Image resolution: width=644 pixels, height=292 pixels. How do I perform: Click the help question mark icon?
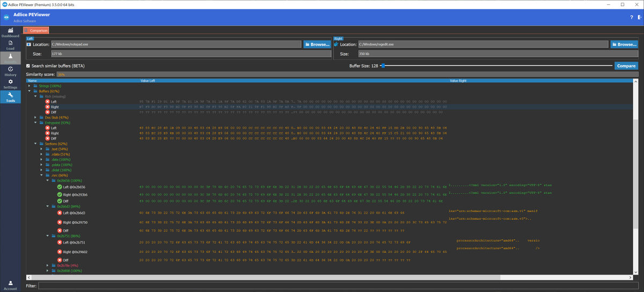click(x=631, y=17)
